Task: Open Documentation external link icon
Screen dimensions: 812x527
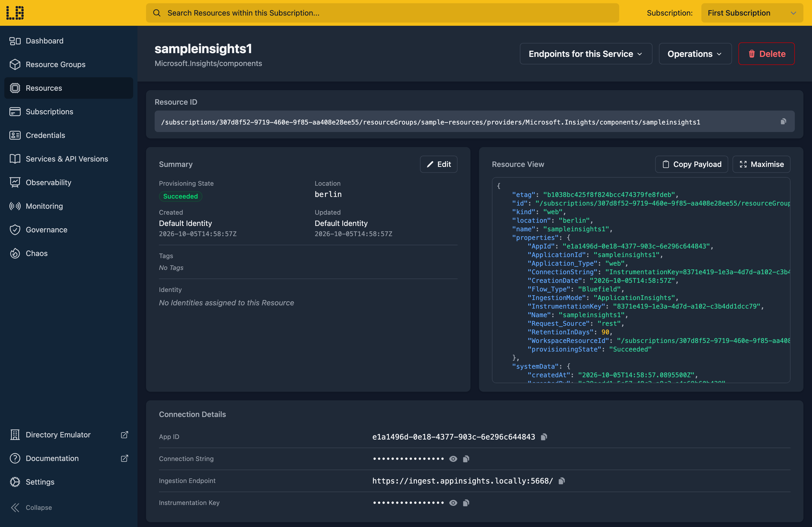Action: click(125, 458)
